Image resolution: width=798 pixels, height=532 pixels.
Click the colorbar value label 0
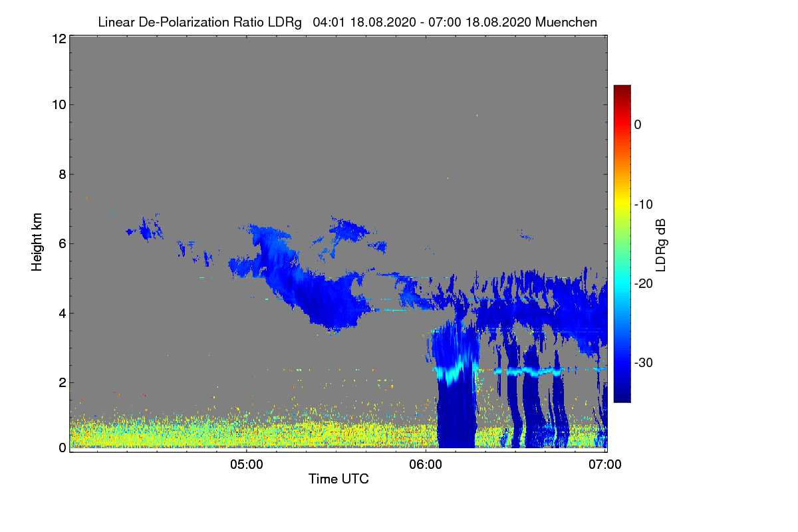(x=638, y=124)
